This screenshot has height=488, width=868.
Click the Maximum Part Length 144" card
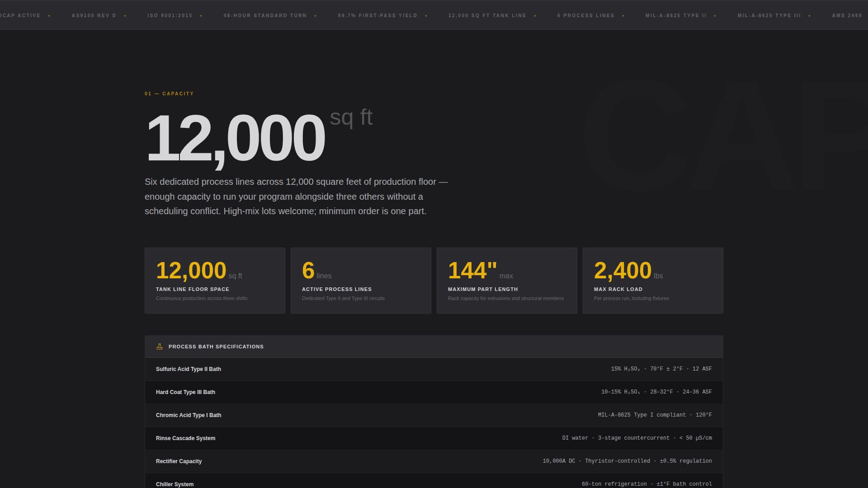click(x=506, y=280)
